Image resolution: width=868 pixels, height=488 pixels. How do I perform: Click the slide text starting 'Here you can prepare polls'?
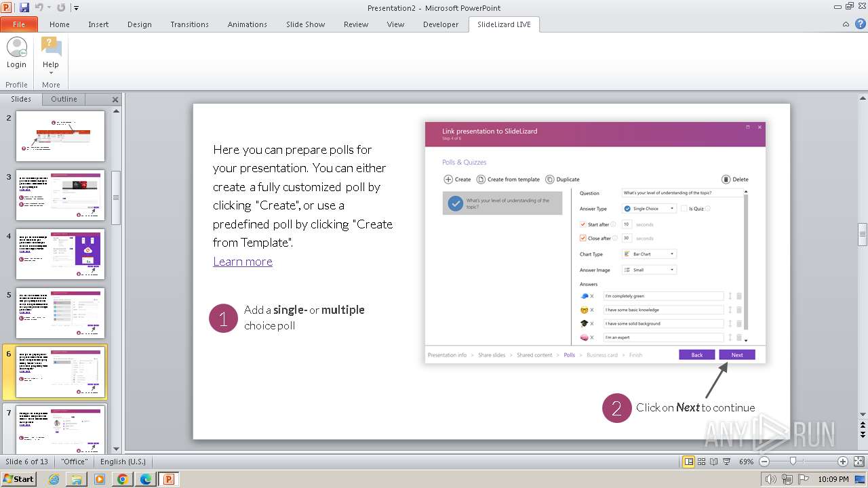(303, 196)
